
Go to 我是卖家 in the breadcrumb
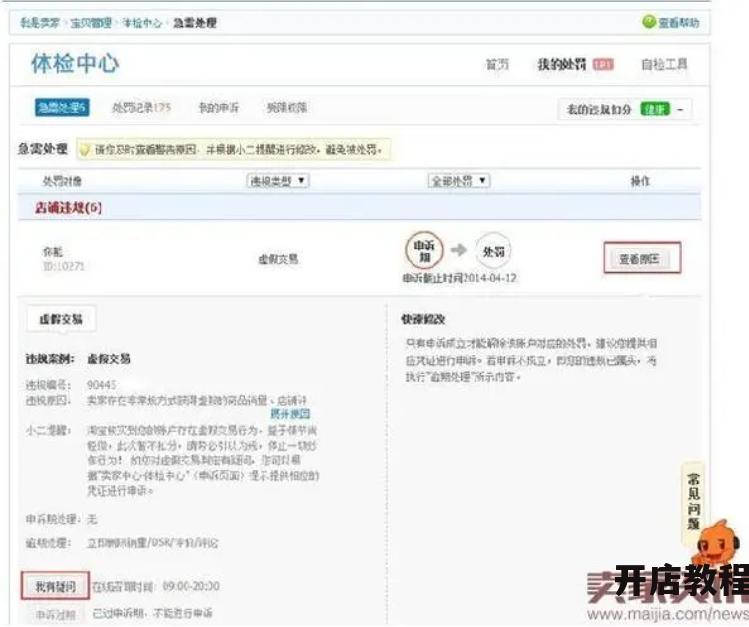coord(40,23)
